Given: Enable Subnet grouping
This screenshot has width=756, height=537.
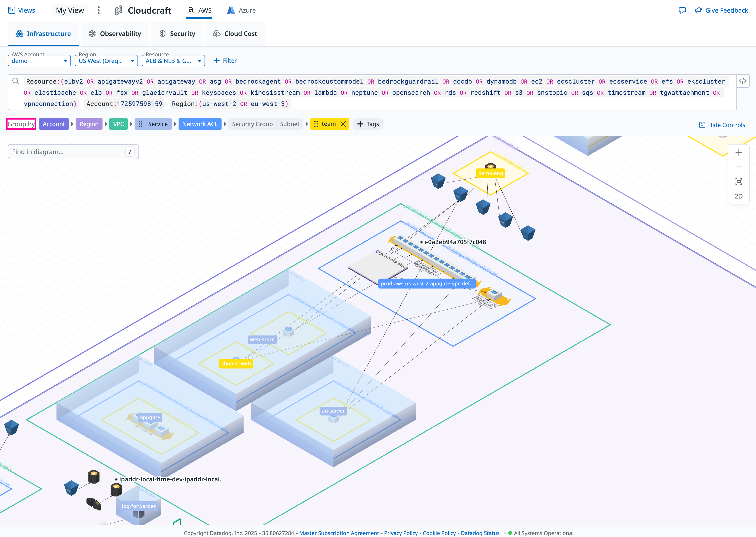Looking at the screenshot, I should click(290, 124).
